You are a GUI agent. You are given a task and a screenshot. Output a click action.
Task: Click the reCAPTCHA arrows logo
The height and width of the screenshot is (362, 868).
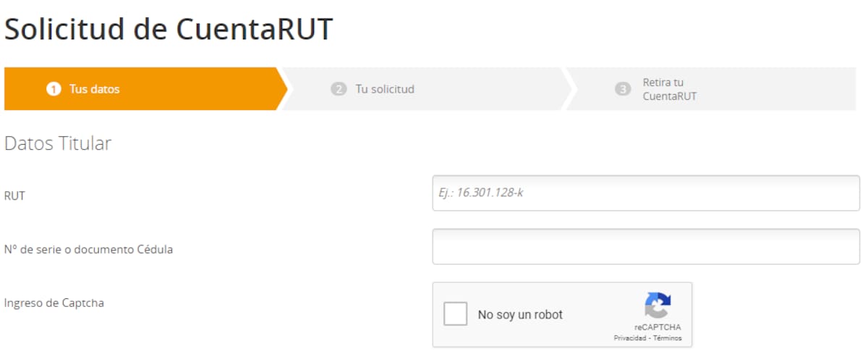point(658,305)
